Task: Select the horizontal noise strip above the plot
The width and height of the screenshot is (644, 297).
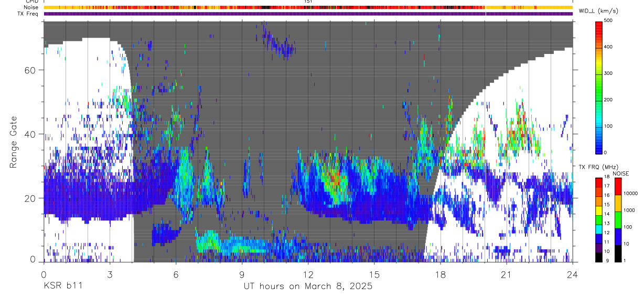Action: tap(308, 7)
